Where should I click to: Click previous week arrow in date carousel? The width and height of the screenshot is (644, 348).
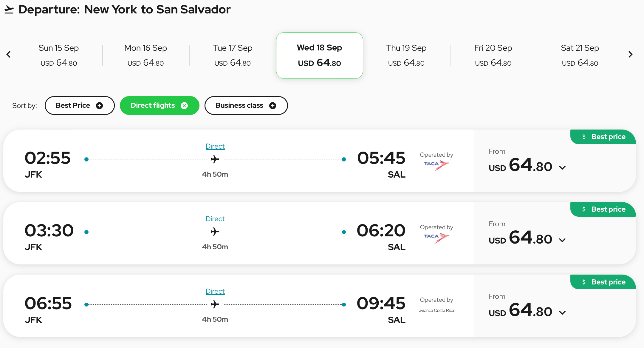(x=9, y=54)
